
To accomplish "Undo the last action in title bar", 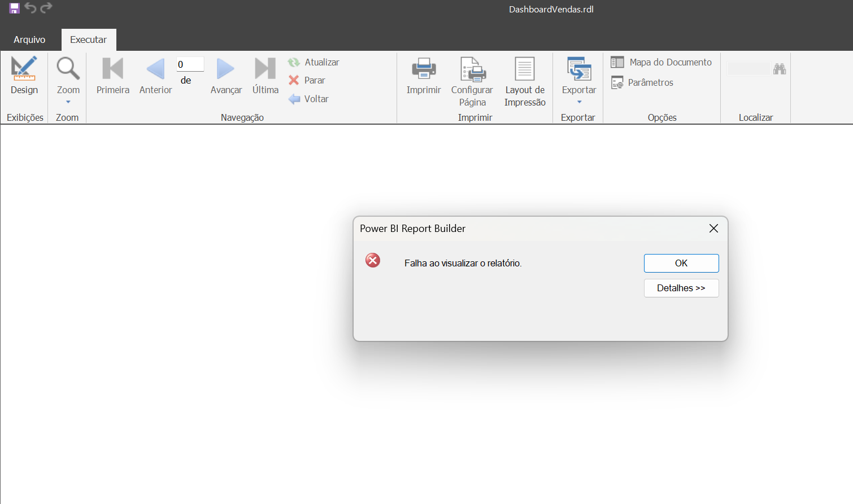I will click(x=31, y=8).
